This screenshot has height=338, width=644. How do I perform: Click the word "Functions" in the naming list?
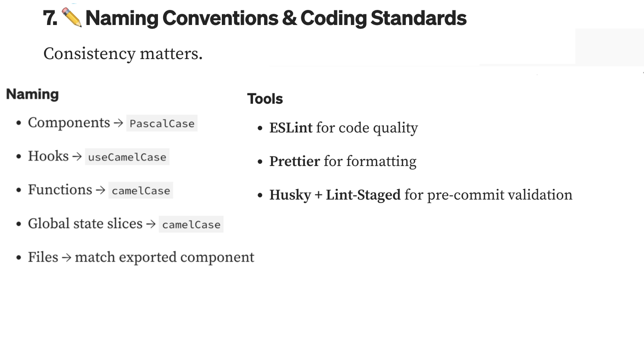(x=60, y=190)
